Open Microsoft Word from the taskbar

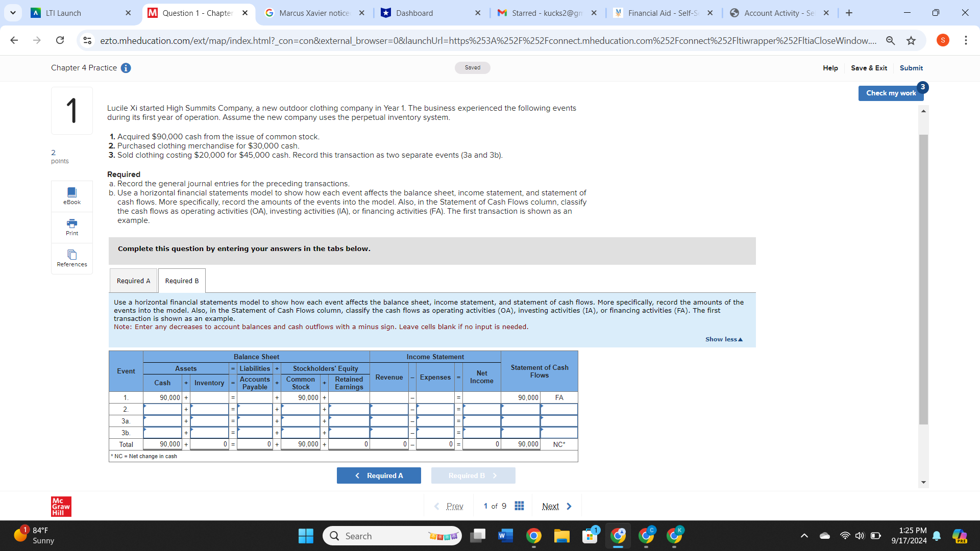(x=505, y=536)
